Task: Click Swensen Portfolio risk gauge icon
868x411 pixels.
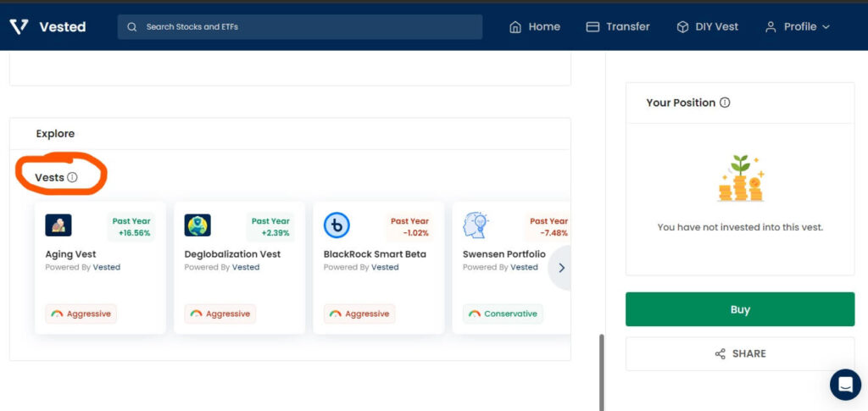Action: click(x=475, y=314)
